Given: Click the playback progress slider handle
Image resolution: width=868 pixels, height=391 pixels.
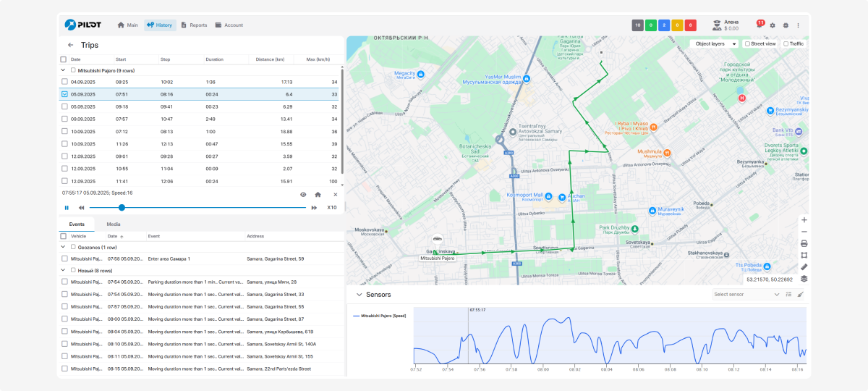Looking at the screenshot, I should 122,208.
